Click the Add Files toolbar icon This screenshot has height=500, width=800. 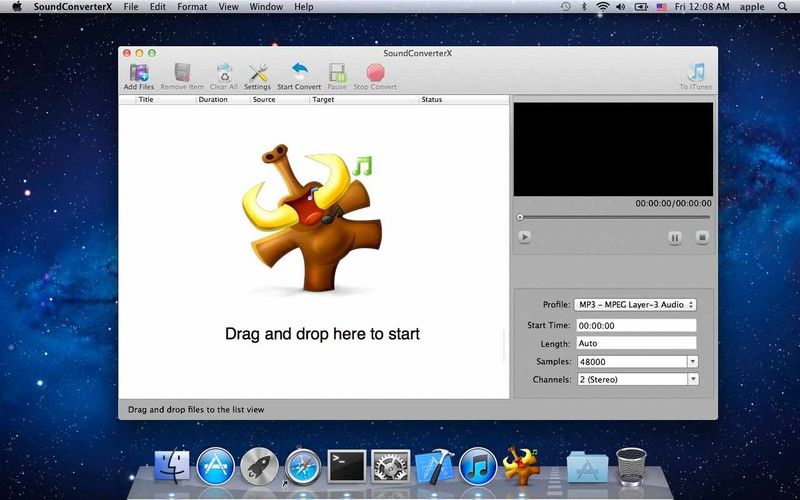point(139,73)
